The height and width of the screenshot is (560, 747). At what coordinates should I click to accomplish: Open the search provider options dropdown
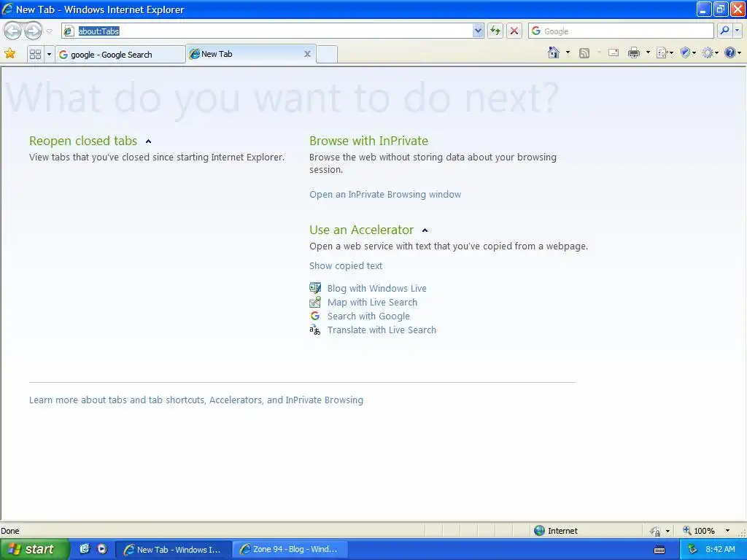pos(738,31)
